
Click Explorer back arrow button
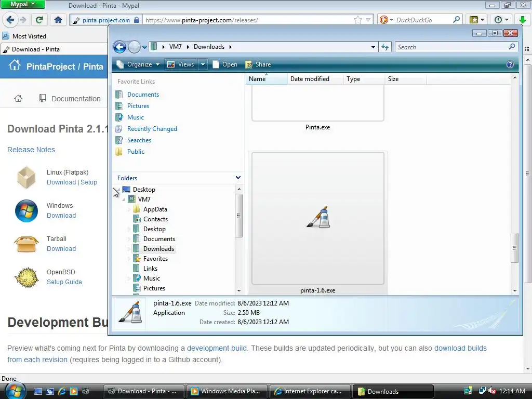(x=119, y=47)
